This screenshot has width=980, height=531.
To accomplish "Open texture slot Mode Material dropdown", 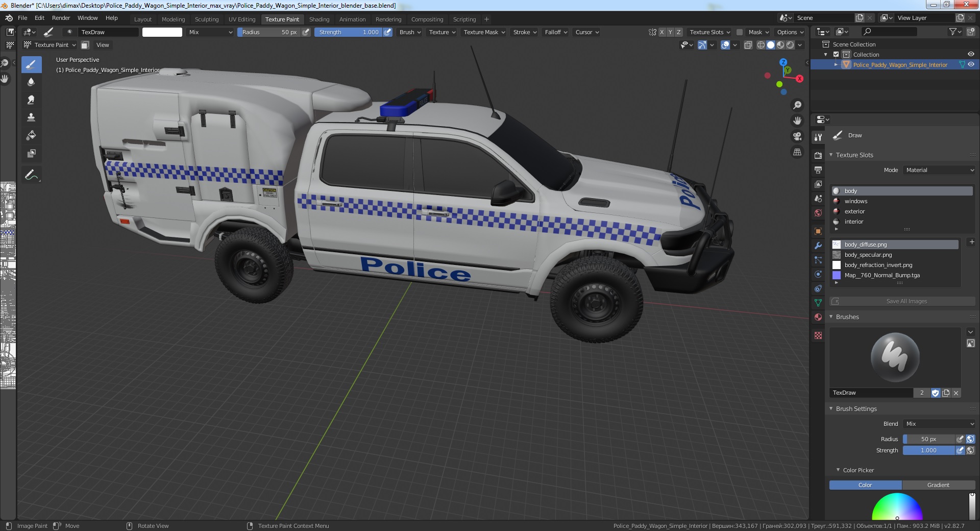I will (x=939, y=170).
